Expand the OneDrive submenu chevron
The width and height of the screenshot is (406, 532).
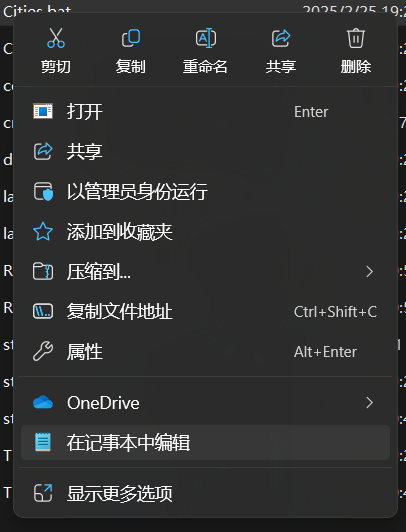pos(370,403)
